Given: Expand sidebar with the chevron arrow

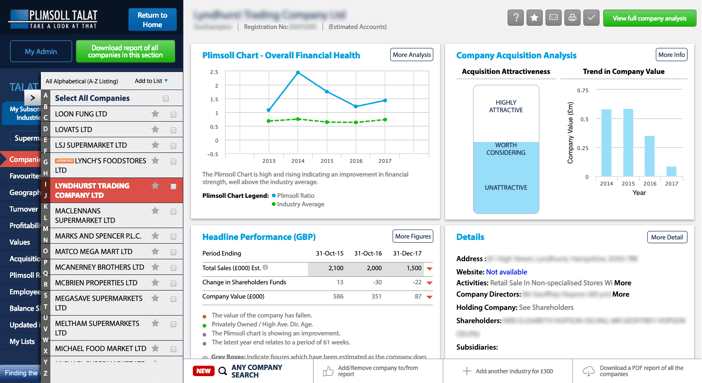Looking at the screenshot, I should [32, 97].
